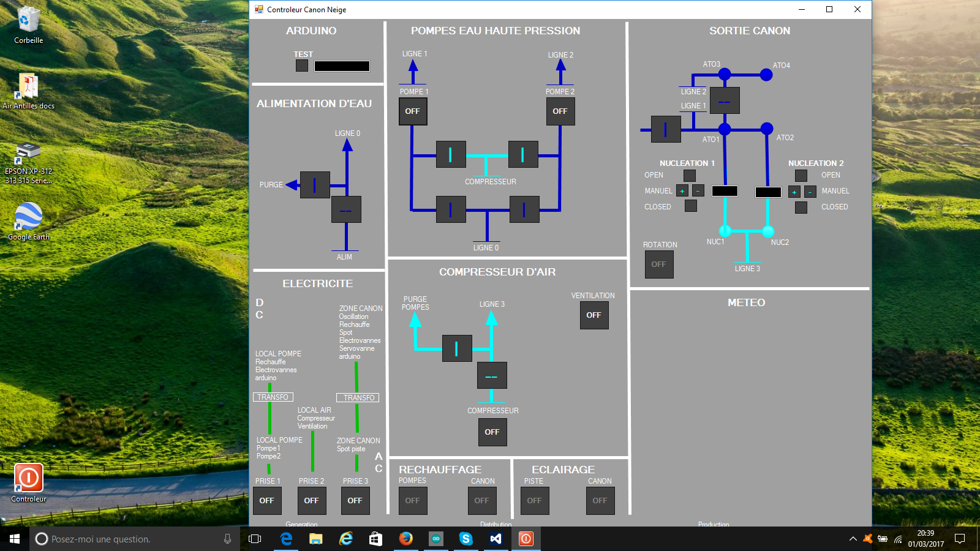
Task: Open EPSON XP-312 desktop shortcut
Action: pyautogui.click(x=29, y=163)
